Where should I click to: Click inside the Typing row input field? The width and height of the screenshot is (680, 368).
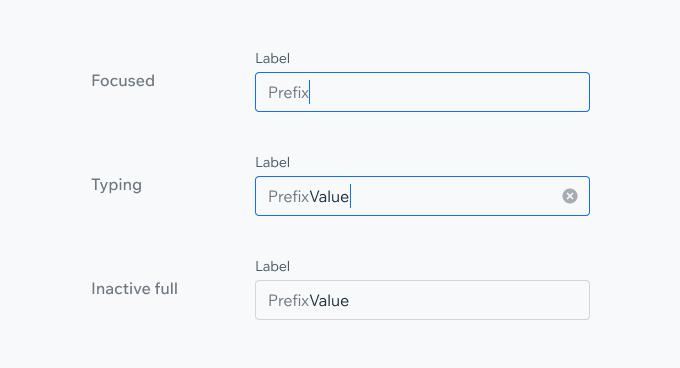tap(422, 196)
